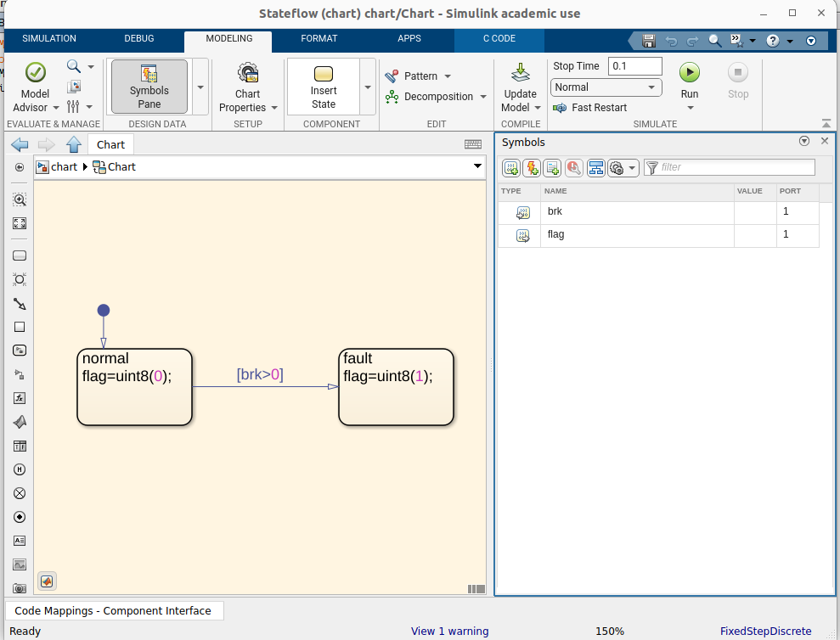This screenshot has width=840, height=640.
Task: Open the breadcrumb path dropdown arrow
Action: 477,166
